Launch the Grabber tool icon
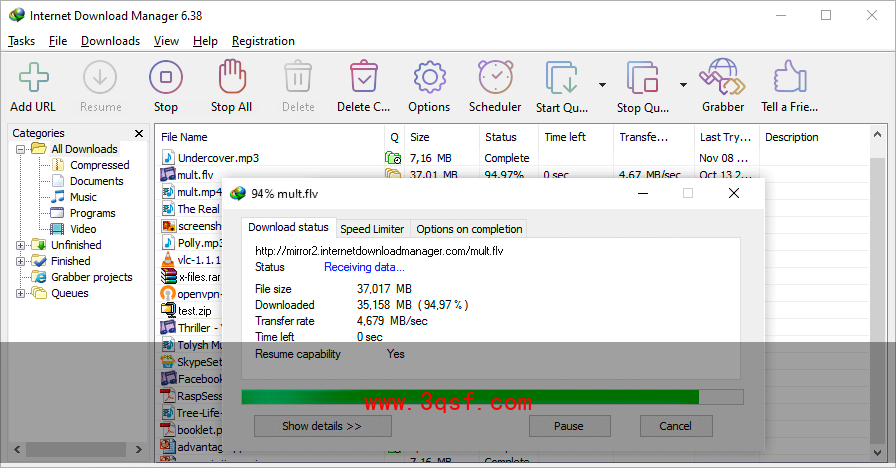The image size is (896, 468). pos(722,77)
